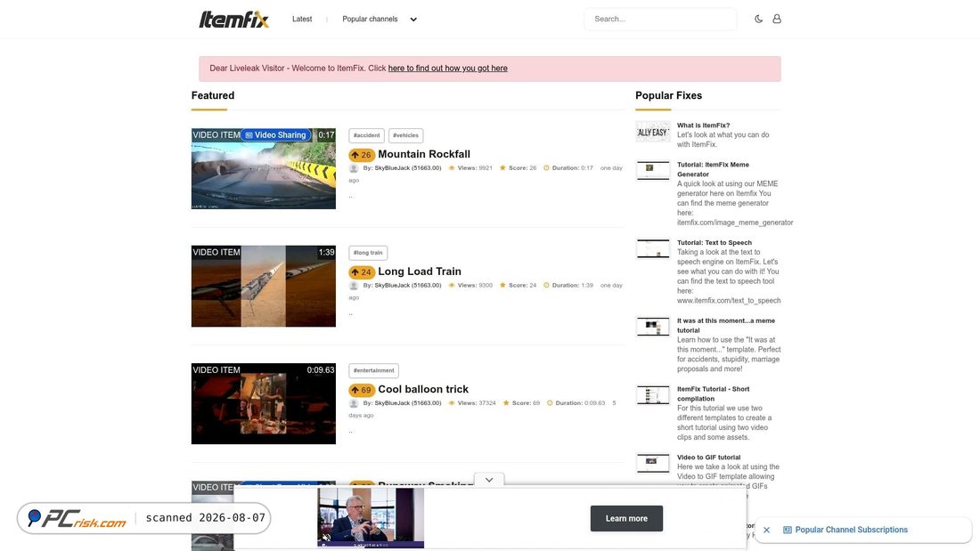
Task: Select the #accident tag
Action: [366, 135]
